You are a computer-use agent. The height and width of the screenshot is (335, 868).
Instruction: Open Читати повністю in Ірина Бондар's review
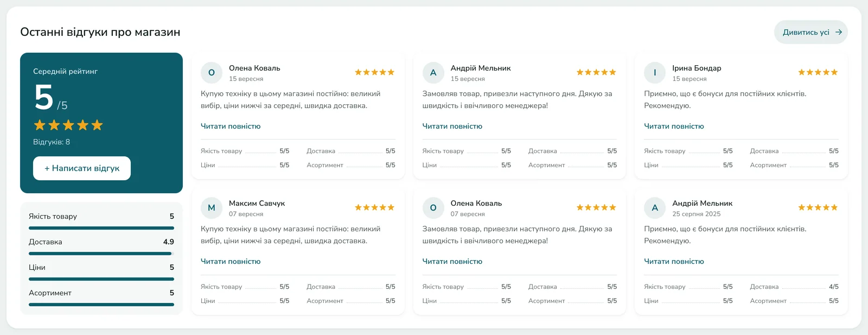click(674, 126)
